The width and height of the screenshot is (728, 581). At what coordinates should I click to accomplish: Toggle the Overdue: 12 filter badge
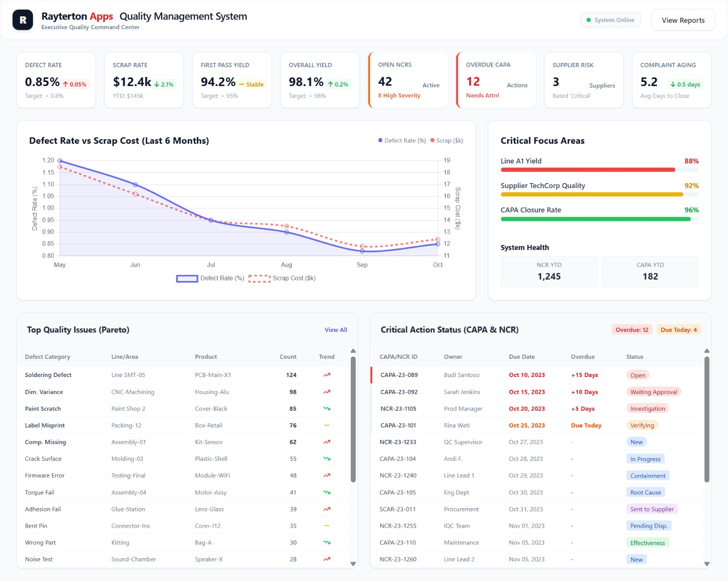point(632,329)
